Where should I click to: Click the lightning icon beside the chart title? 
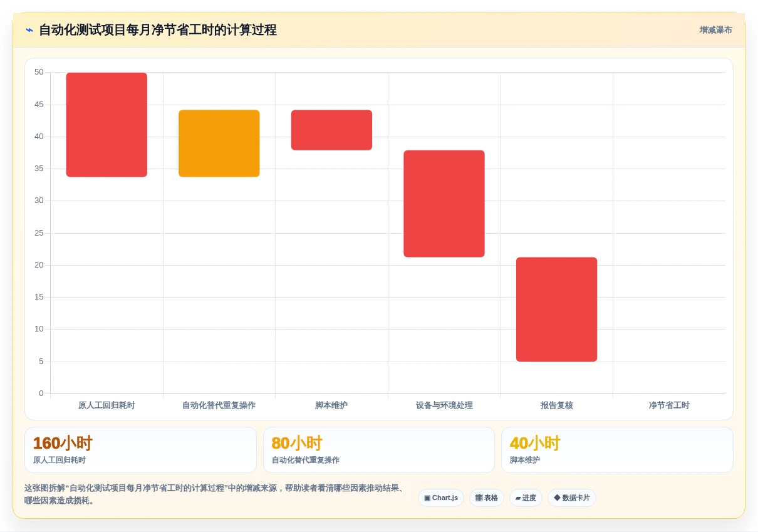[x=29, y=30]
